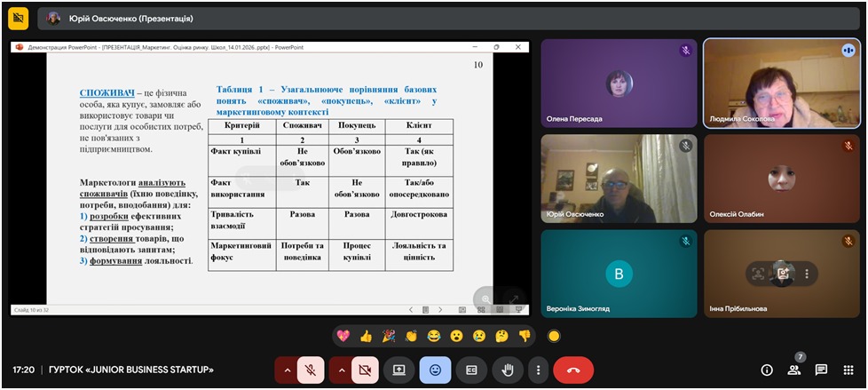Select Людмила Соколова's video tile
Screen dimensions: 868x390
[x=782, y=84]
